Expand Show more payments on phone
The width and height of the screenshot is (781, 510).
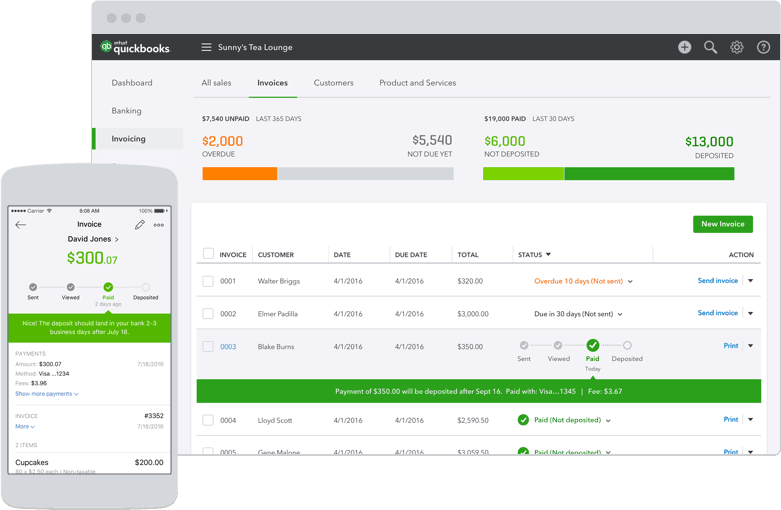click(47, 393)
